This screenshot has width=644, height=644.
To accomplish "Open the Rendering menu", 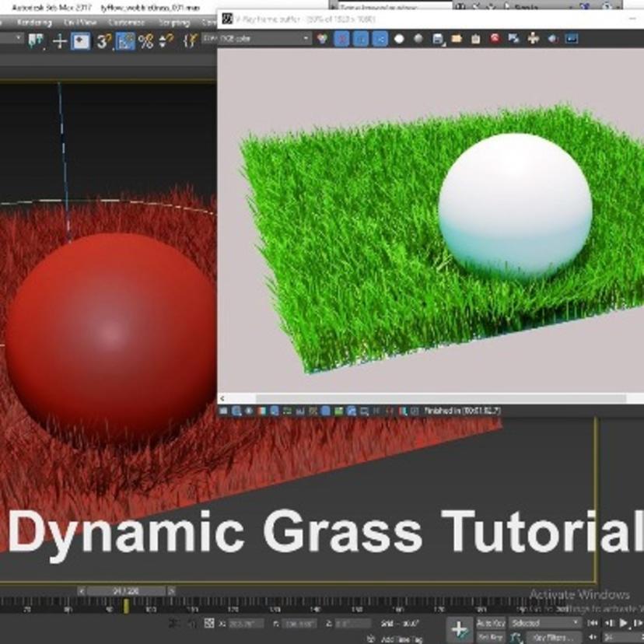I will tap(33, 23).
